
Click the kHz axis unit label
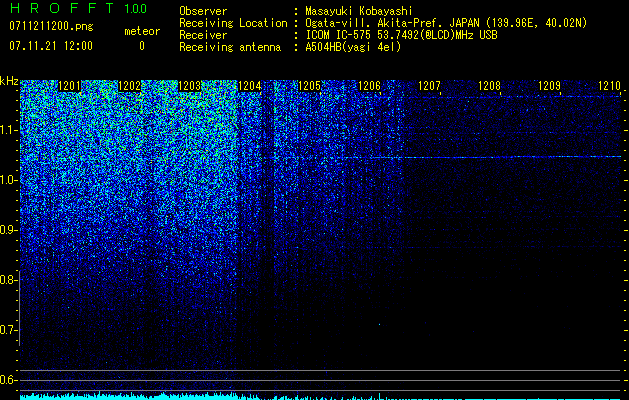pos(9,81)
